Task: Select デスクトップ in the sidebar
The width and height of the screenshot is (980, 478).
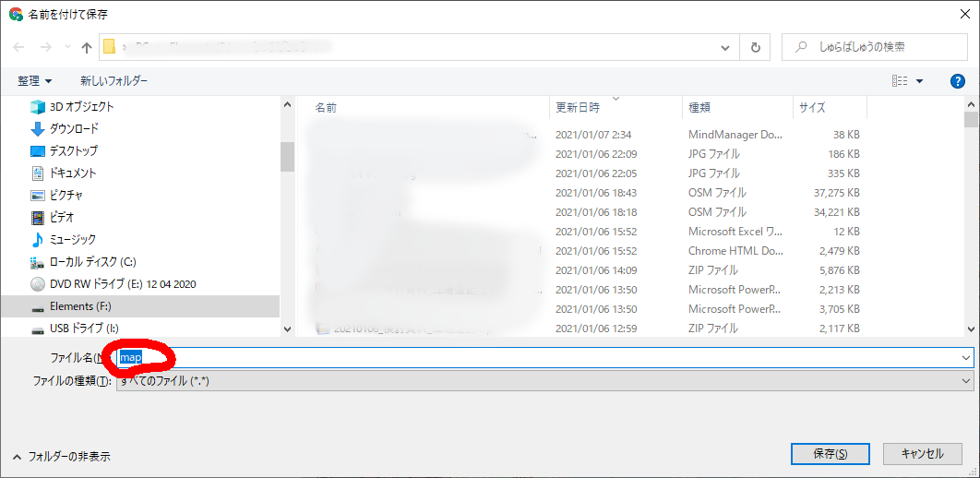Action: 73,150
